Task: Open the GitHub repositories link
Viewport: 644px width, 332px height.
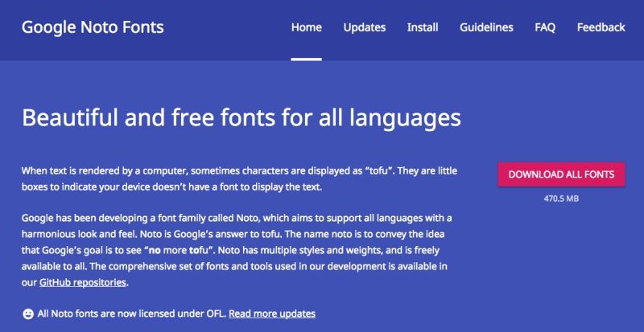Action: (83, 283)
